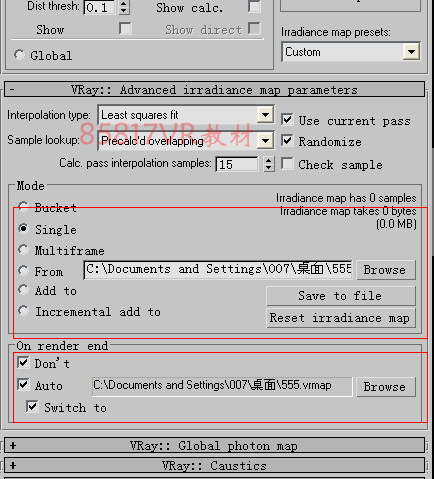
Task: Toggle the Use current pass checkbox
Action: 287,120
